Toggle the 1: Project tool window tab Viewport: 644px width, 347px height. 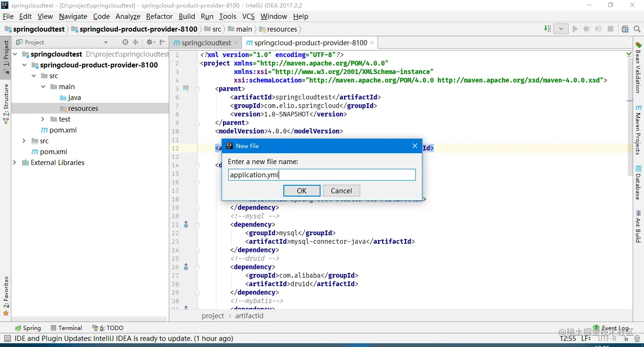pyautogui.click(x=6, y=57)
